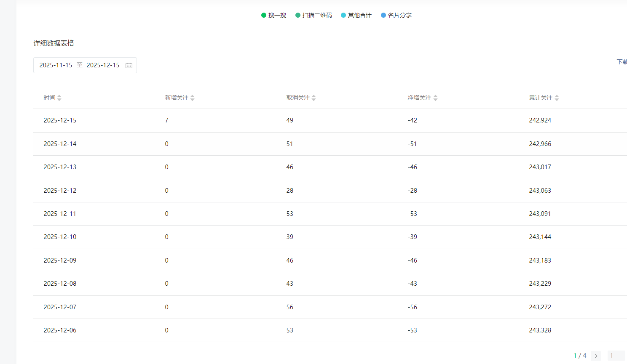Sort by 新增关注 using sort arrows

pos(193,98)
